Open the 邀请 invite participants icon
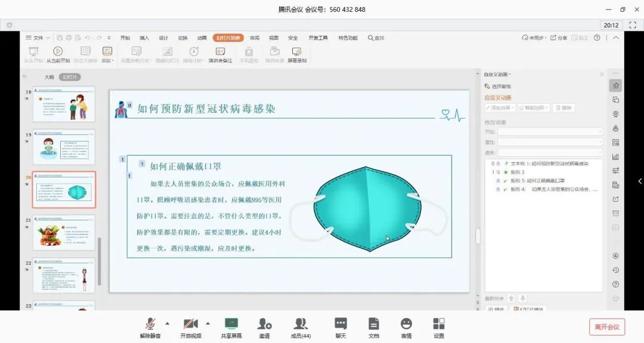 (x=264, y=325)
